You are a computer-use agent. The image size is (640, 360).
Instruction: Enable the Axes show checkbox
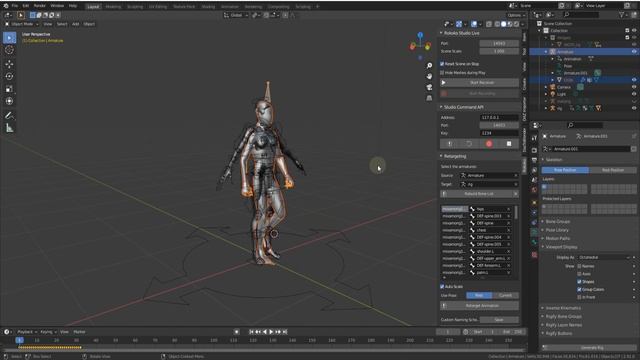(579, 274)
